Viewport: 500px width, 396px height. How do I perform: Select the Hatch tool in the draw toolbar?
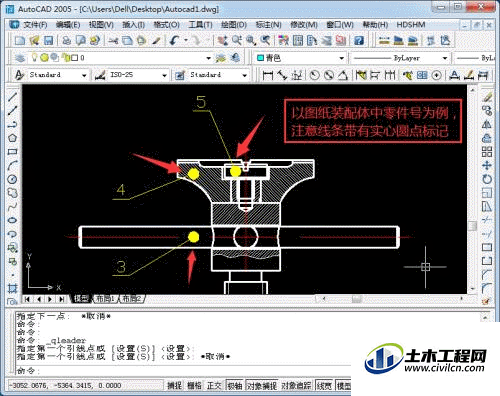pyautogui.click(x=12, y=288)
